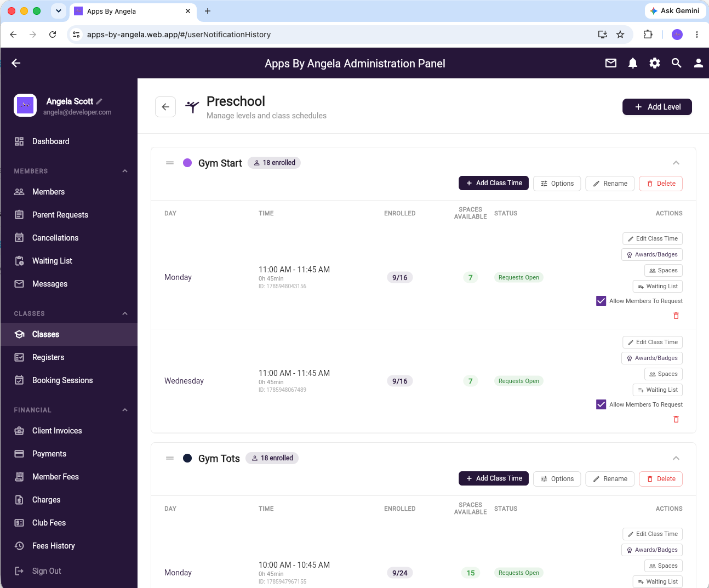Open Club Fees in the sidebar
This screenshot has height=588, width=709.
[69, 523]
